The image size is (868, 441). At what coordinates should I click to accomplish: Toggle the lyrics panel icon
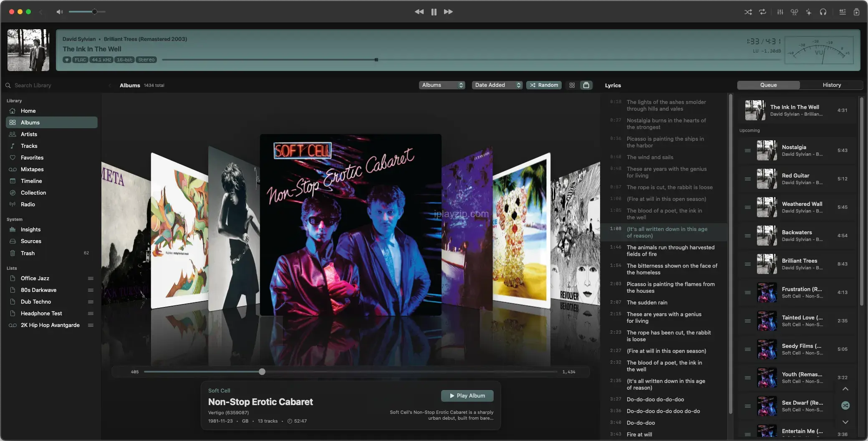click(843, 12)
